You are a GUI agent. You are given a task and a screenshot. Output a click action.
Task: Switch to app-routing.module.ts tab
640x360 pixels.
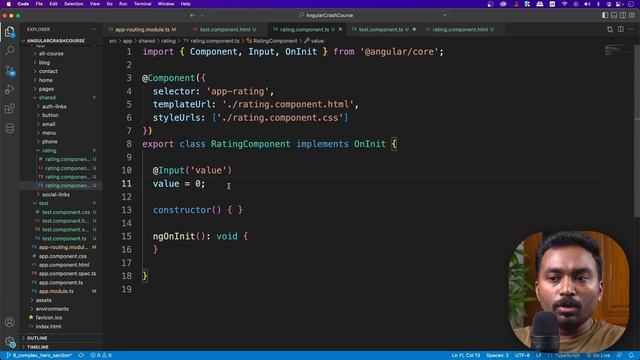tap(142, 29)
